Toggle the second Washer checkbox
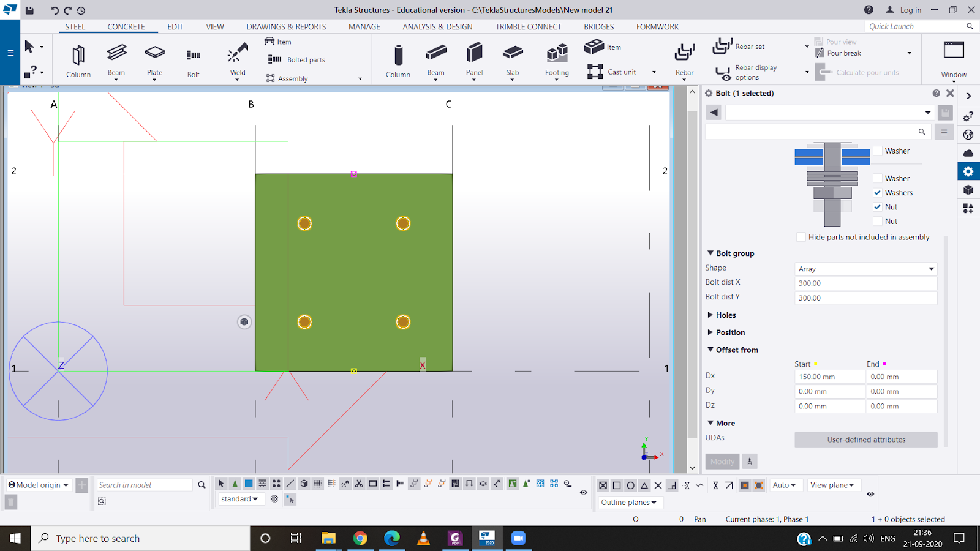 click(x=878, y=178)
